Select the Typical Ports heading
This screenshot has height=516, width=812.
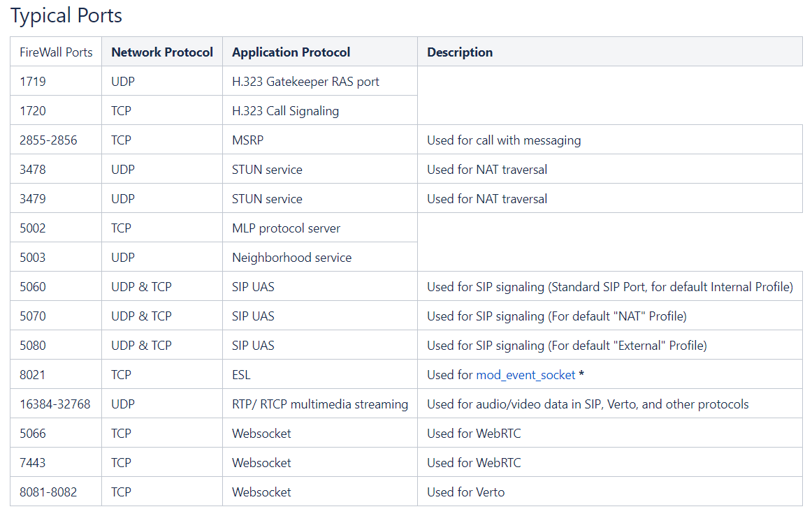click(66, 15)
